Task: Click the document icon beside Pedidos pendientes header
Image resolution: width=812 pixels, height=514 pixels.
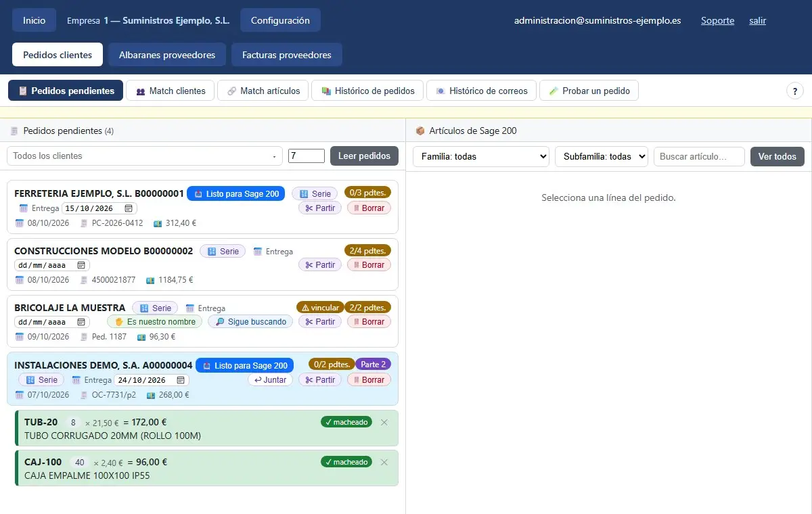Action: point(14,131)
